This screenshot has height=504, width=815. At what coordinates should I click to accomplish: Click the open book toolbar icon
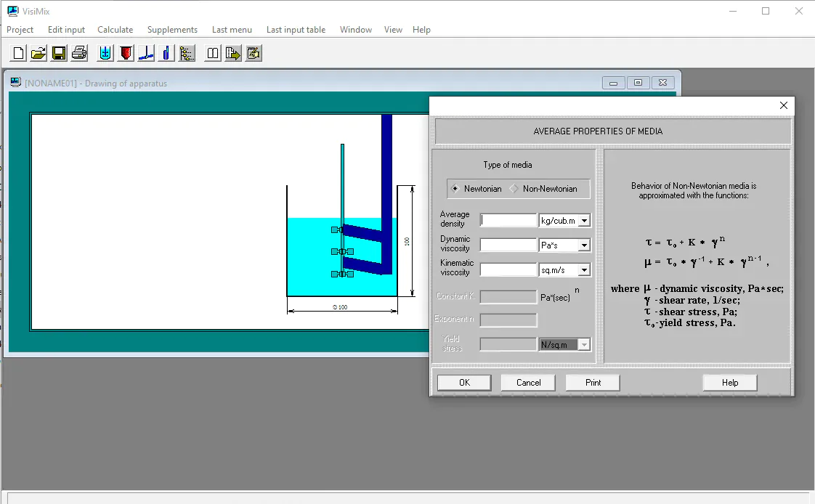pos(213,53)
